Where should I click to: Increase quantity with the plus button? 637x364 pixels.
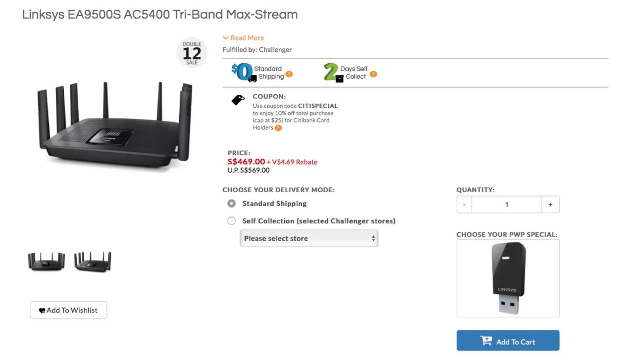point(550,205)
